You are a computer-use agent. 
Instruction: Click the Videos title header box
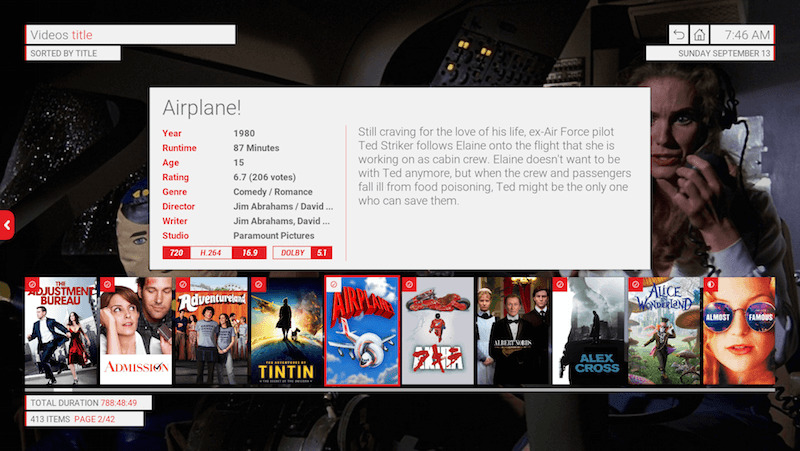click(131, 35)
